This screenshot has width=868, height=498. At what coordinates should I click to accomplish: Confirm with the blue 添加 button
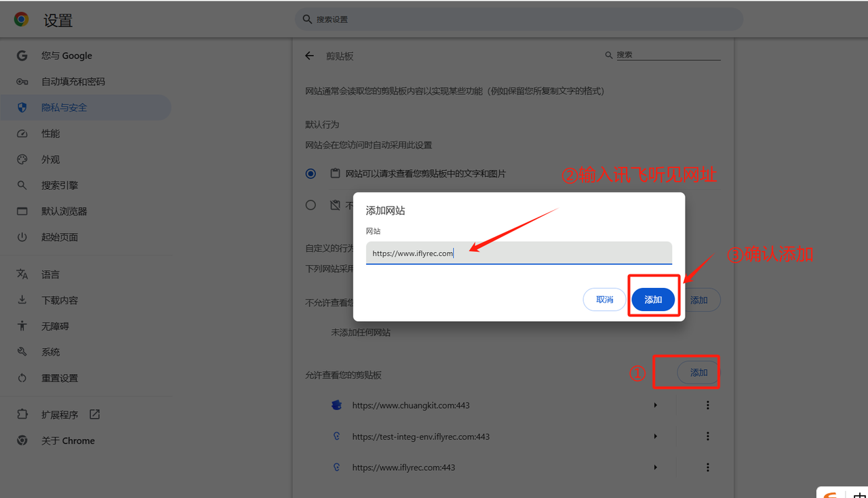(x=653, y=299)
